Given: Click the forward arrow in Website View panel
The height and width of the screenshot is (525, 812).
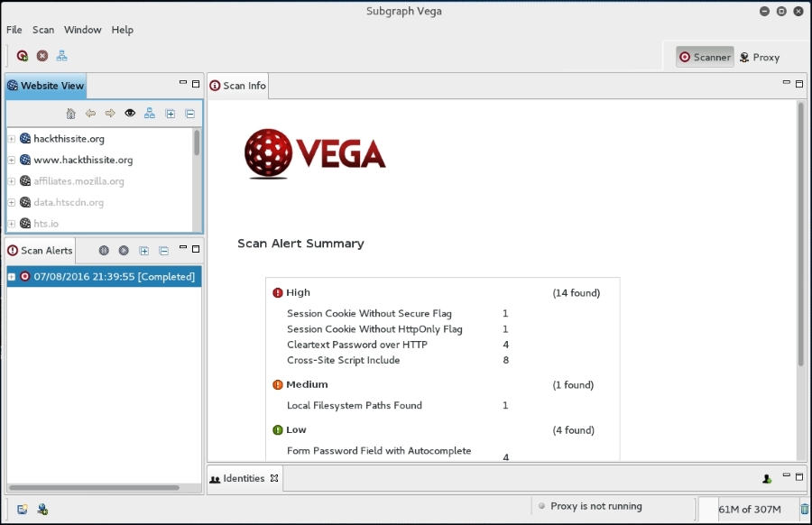Looking at the screenshot, I should pyautogui.click(x=109, y=114).
